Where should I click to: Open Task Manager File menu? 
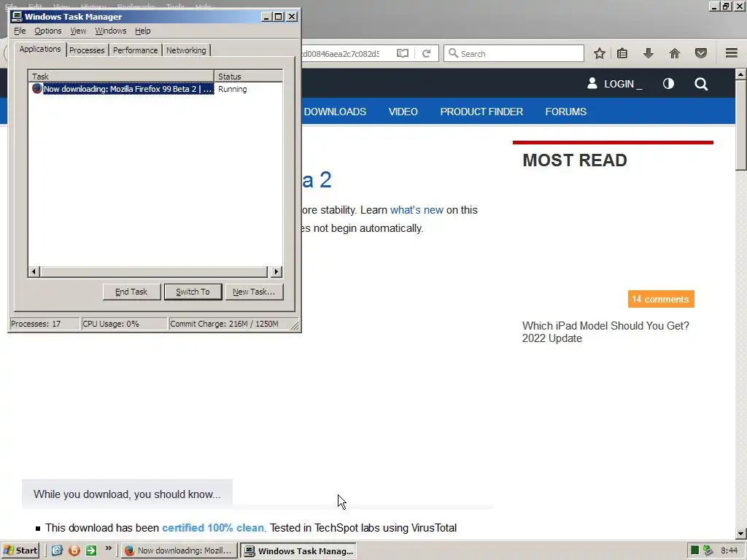click(x=20, y=31)
